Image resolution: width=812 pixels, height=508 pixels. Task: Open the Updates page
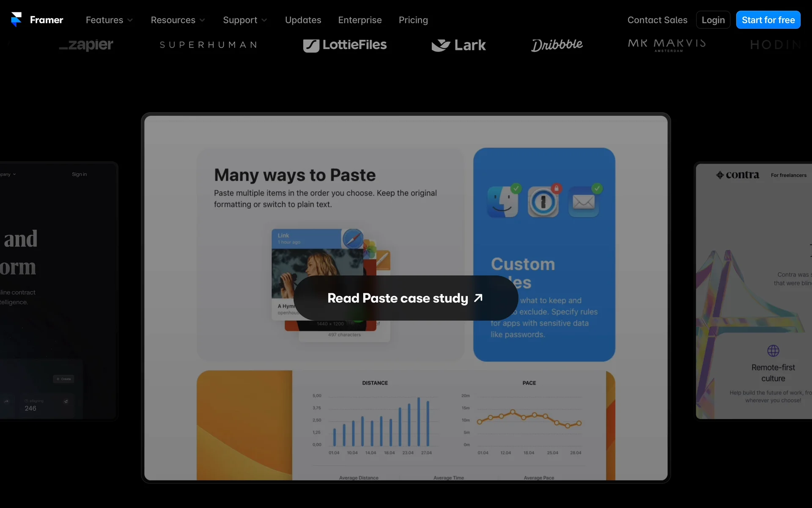[303, 20]
